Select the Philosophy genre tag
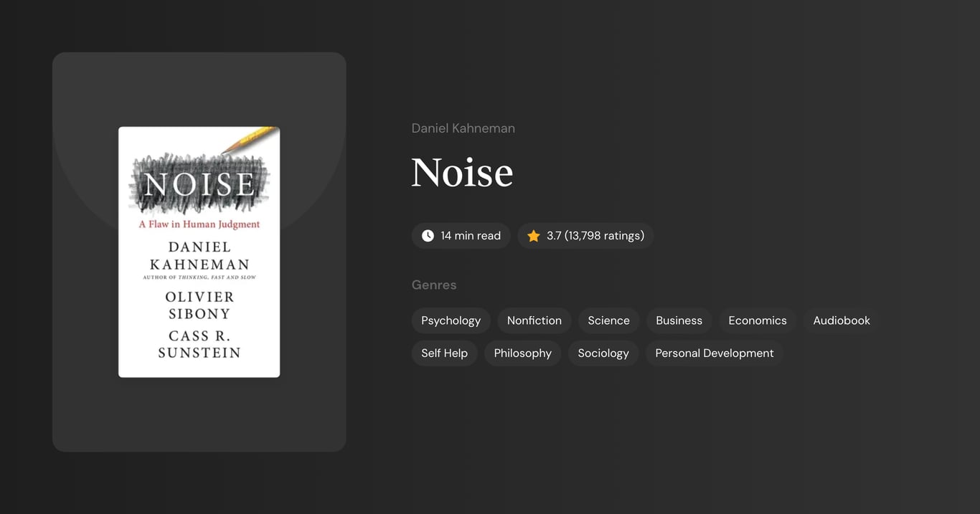The height and width of the screenshot is (514, 980). (522, 353)
